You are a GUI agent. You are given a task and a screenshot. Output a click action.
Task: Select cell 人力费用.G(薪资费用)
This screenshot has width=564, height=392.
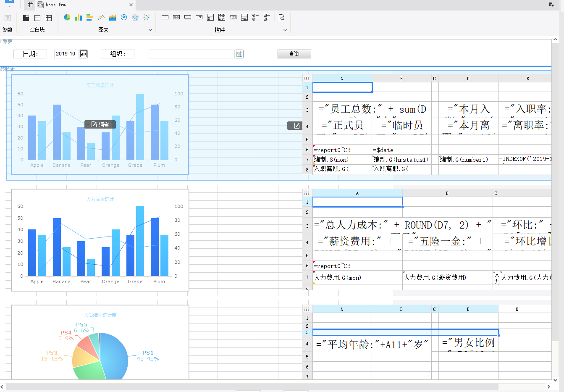click(447, 277)
